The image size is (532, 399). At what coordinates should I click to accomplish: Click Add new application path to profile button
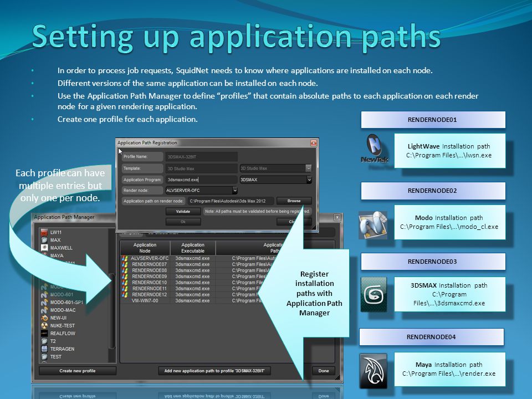tap(214, 371)
